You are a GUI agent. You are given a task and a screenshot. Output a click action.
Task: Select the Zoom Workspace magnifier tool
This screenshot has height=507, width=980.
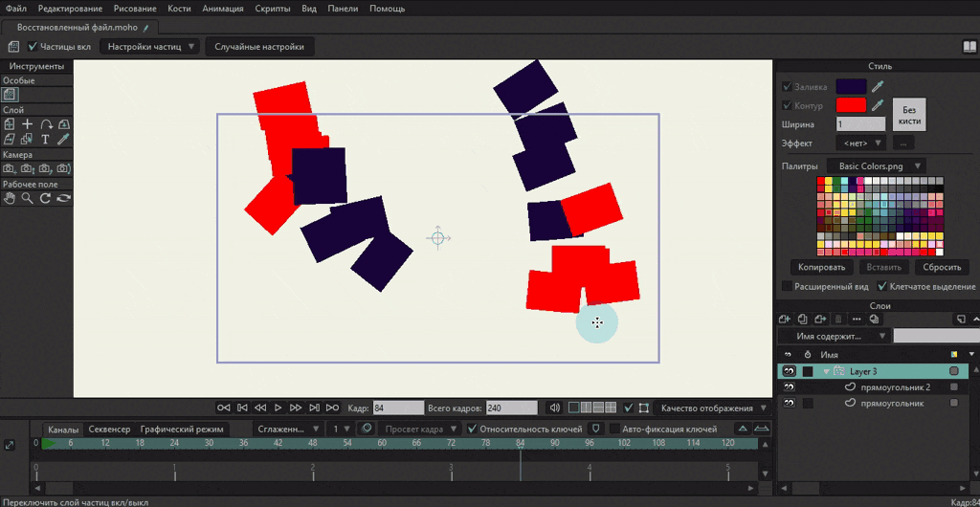click(x=28, y=198)
